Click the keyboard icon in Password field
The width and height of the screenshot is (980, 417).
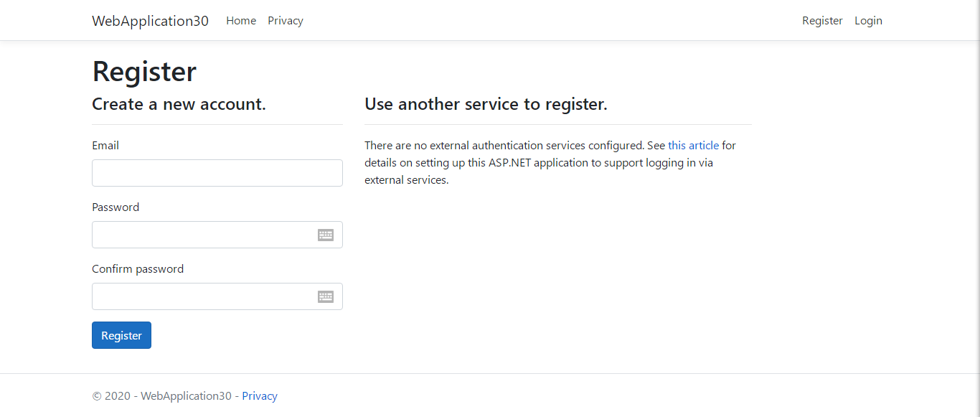click(x=326, y=235)
